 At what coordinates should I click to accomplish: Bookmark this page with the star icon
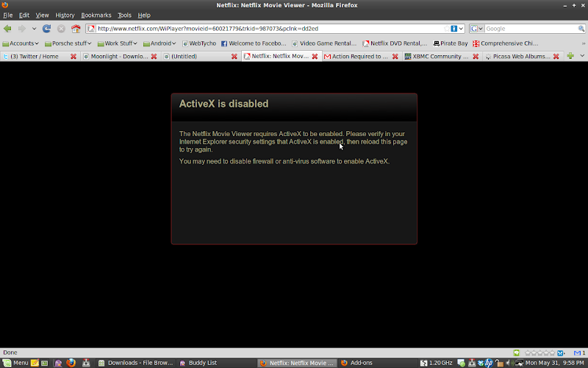coord(446,29)
